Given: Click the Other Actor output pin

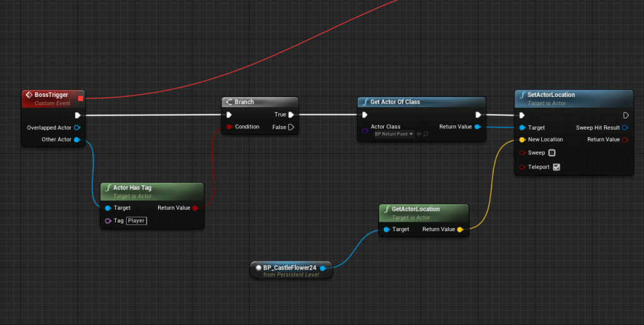Looking at the screenshot, I should click(77, 139).
